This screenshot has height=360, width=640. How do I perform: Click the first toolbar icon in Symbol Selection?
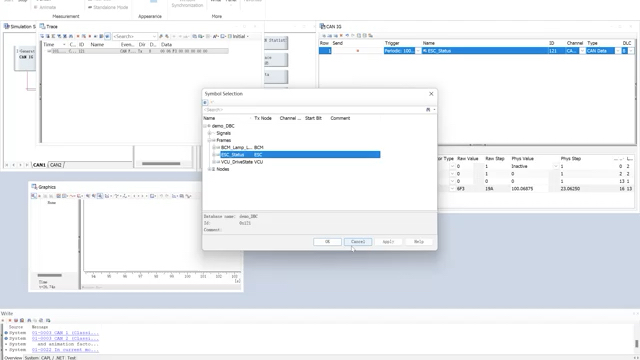[205, 102]
